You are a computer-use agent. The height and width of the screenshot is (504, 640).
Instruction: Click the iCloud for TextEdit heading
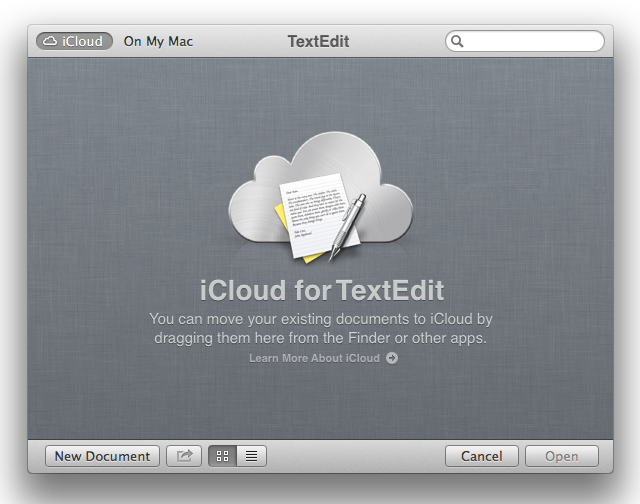[x=322, y=290]
